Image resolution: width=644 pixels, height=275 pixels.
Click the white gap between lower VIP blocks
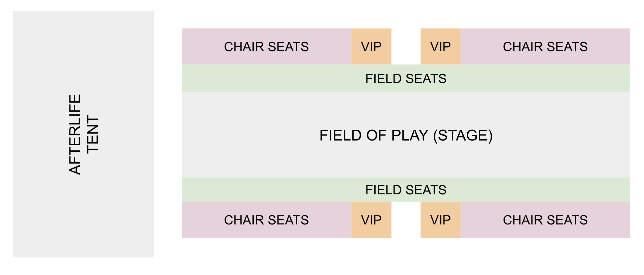(x=406, y=220)
